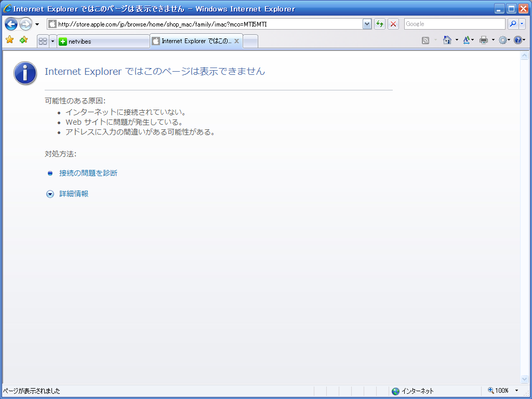Minimize the Internet Explorer window
The image size is (532, 399).
click(x=499, y=8)
